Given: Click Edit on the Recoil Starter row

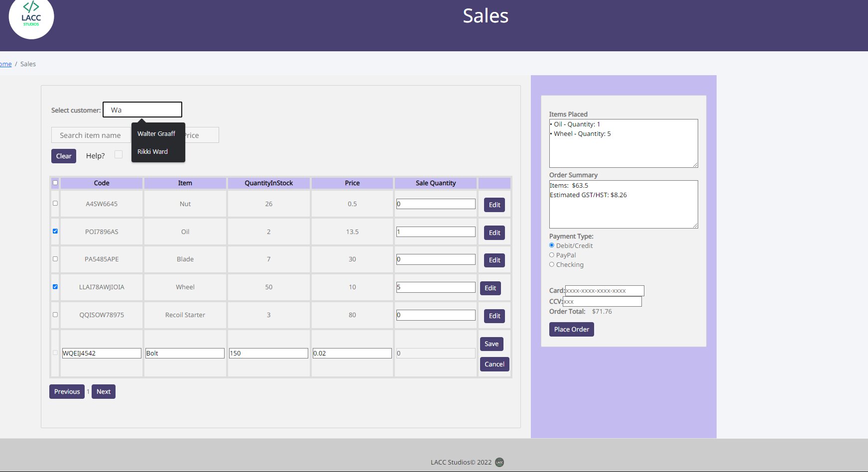Looking at the screenshot, I should (494, 316).
